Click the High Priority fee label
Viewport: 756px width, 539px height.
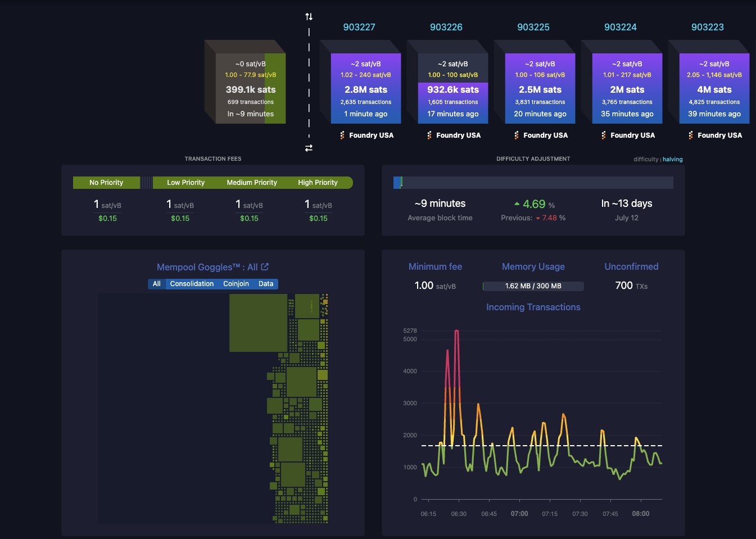(x=318, y=183)
